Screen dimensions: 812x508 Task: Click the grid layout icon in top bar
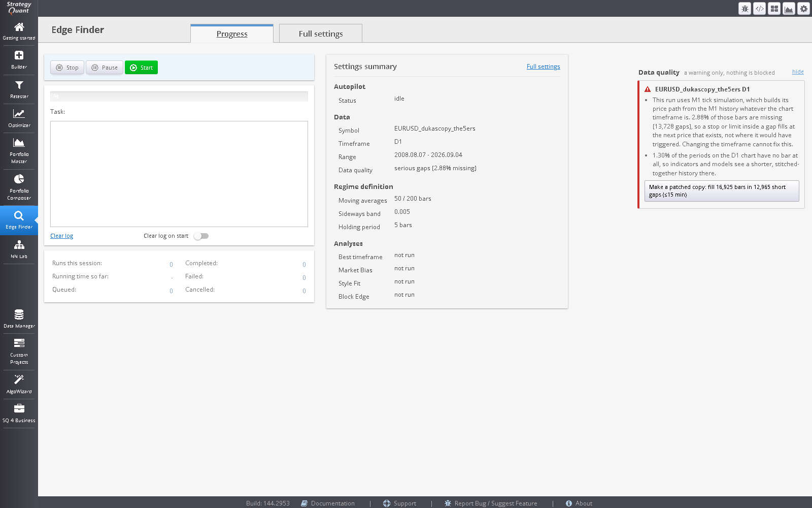point(774,9)
